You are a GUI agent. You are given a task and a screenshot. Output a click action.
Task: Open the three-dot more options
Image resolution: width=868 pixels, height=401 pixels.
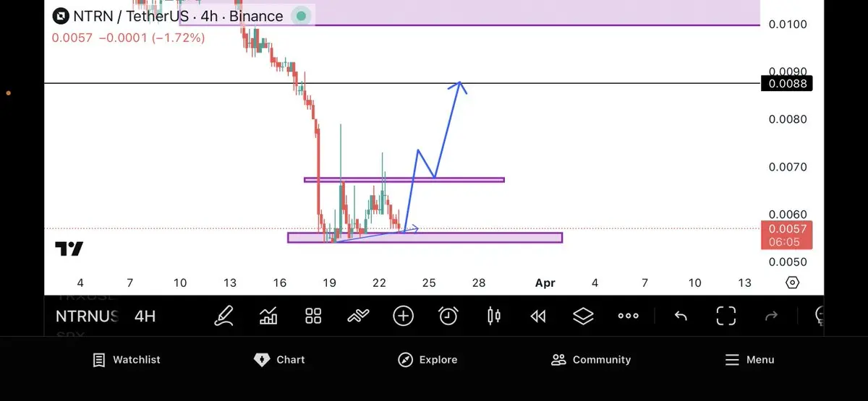click(628, 316)
